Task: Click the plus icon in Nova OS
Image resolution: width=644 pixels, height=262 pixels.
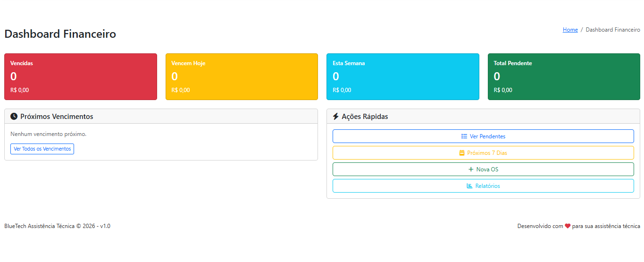Action: click(470, 169)
